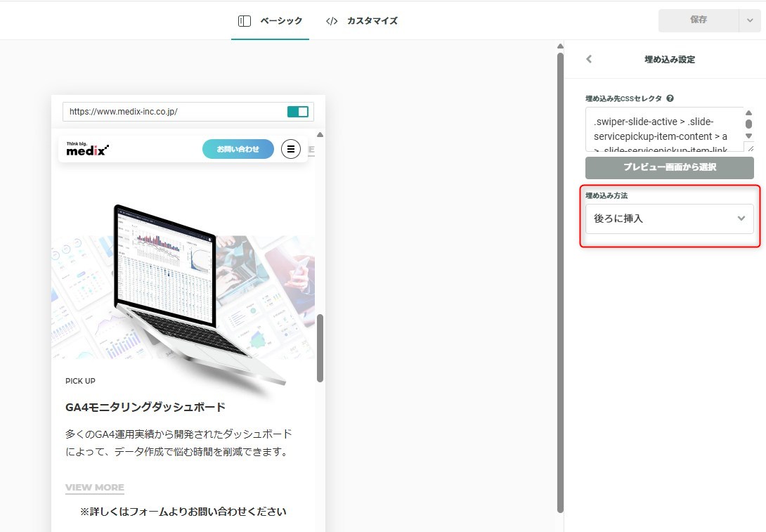The width and height of the screenshot is (766, 532).
Task: Click the code brackets icon beside カスタマイズ
Action: click(332, 21)
